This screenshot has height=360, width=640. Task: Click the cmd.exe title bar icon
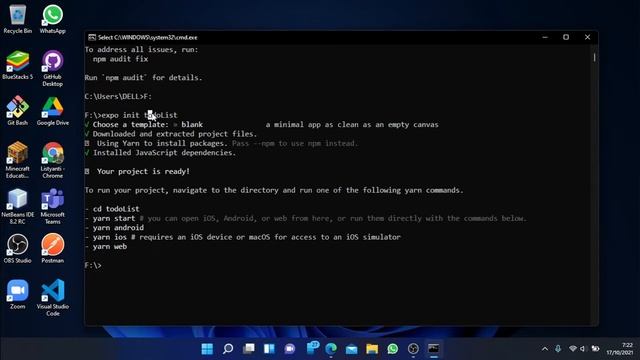[92, 38]
